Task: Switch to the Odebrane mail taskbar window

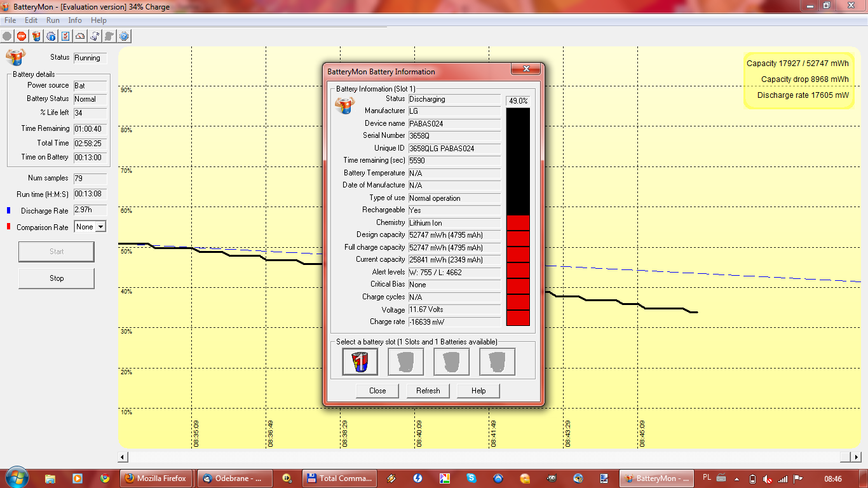Action: (234, 478)
